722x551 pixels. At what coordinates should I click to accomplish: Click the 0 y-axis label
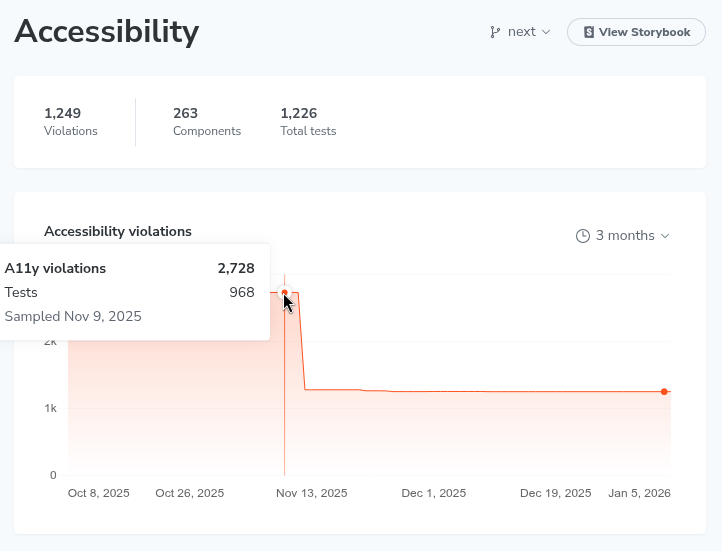53,475
